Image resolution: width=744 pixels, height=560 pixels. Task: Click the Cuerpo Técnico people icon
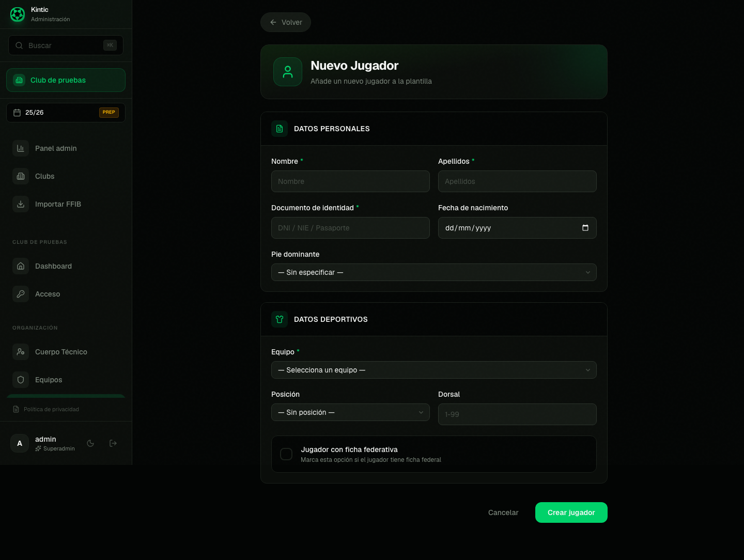(x=21, y=352)
